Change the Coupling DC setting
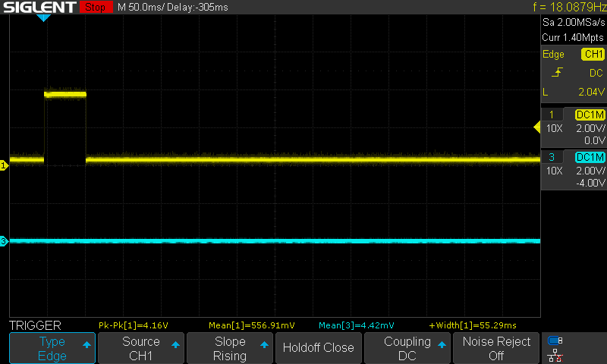The image size is (607, 364). pyautogui.click(x=407, y=348)
